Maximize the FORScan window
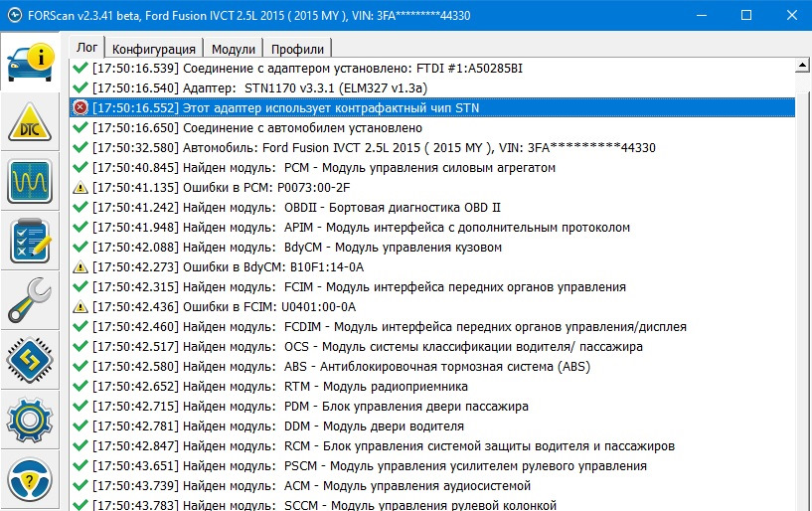The image size is (812, 511). point(746,15)
